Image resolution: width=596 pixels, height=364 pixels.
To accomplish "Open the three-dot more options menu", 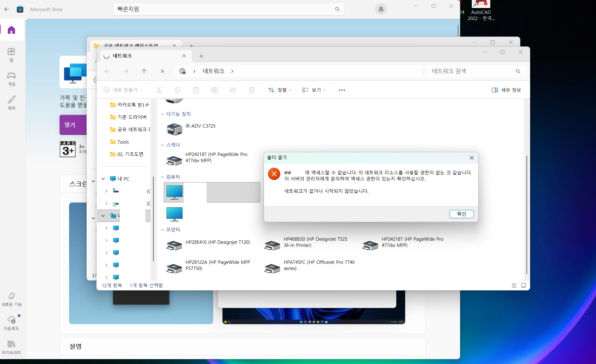I will [x=342, y=90].
